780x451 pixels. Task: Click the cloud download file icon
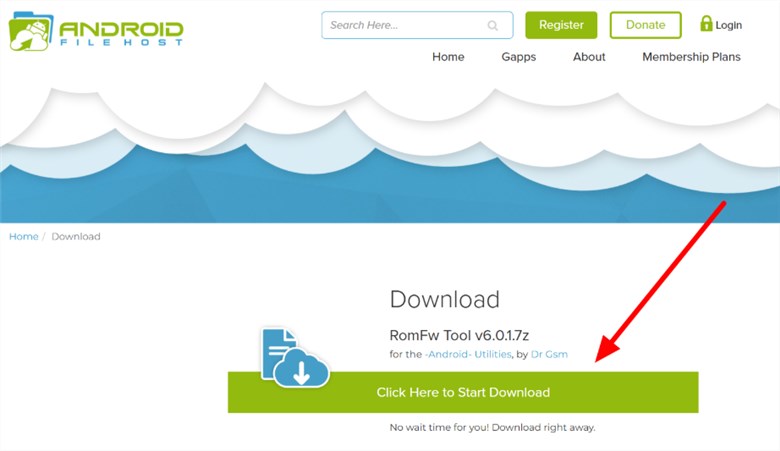[x=295, y=358]
